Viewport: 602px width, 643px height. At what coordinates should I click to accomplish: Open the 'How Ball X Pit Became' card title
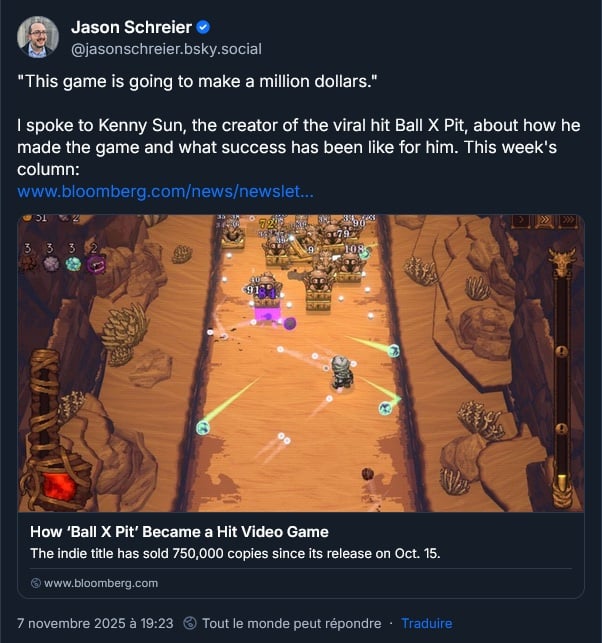pyautogui.click(x=179, y=532)
